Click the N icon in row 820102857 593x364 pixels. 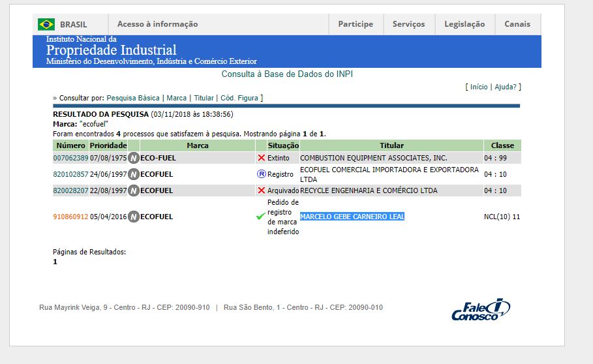(x=134, y=174)
